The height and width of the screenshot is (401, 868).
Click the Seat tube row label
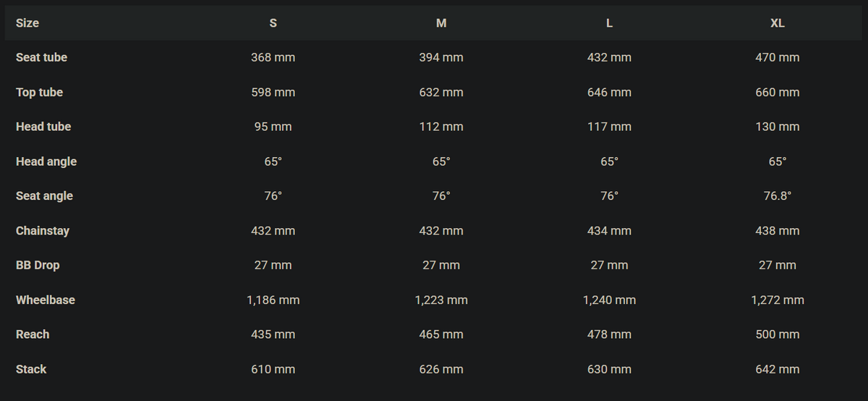click(x=41, y=57)
